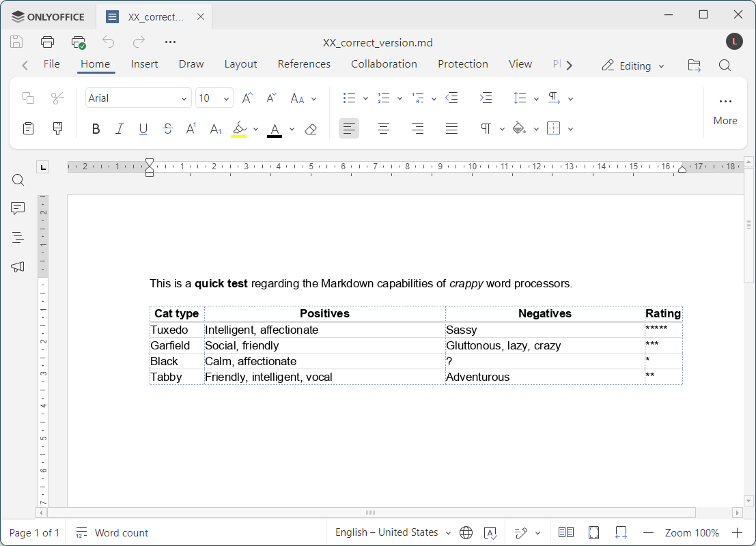Viewport: 756px width, 546px height.
Task: Click the Word count button
Action: 112,532
